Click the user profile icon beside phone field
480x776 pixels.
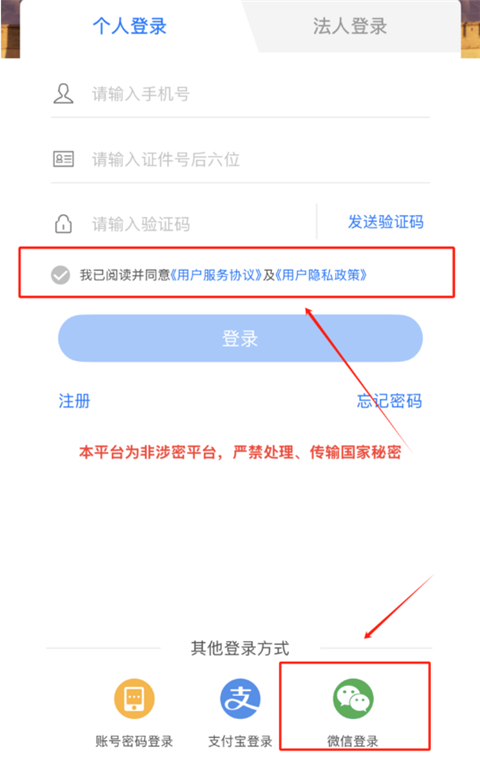point(63,94)
